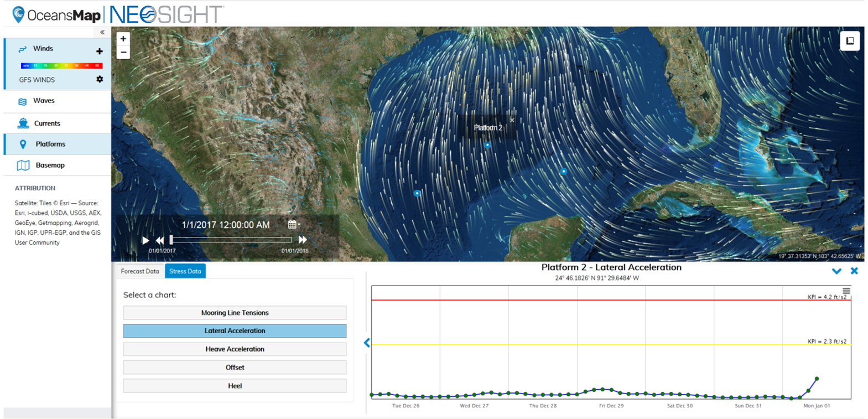Viewport: 868px width, 419px height.
Task: Minimize chart with the down chevron
Action: 836,271
